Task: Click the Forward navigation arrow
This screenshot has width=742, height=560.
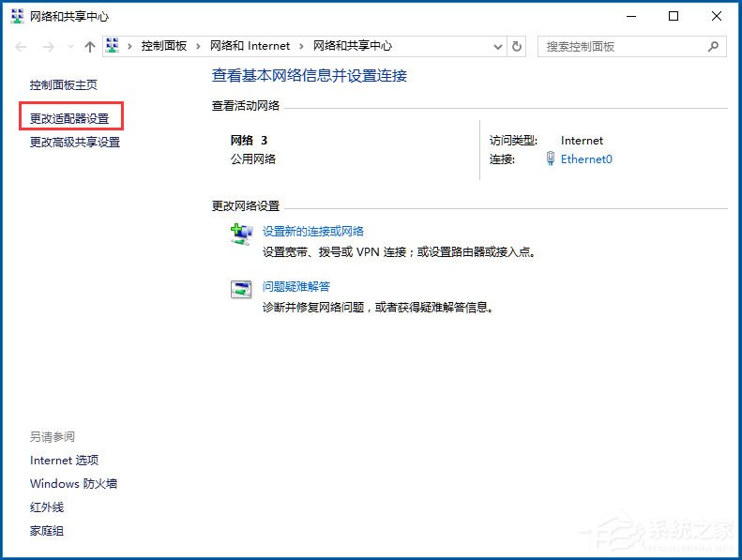Action: tap(49, 46)
